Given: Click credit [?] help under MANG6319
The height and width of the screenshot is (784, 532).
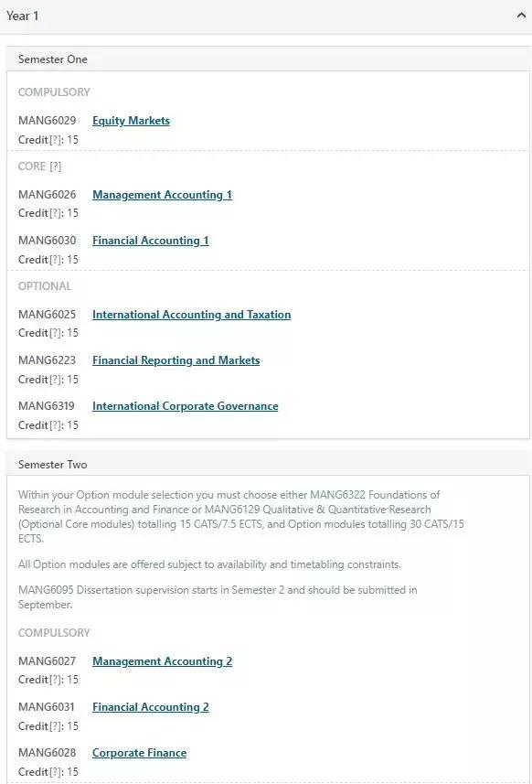Looking at the screenshot, I should coord(55,425).
